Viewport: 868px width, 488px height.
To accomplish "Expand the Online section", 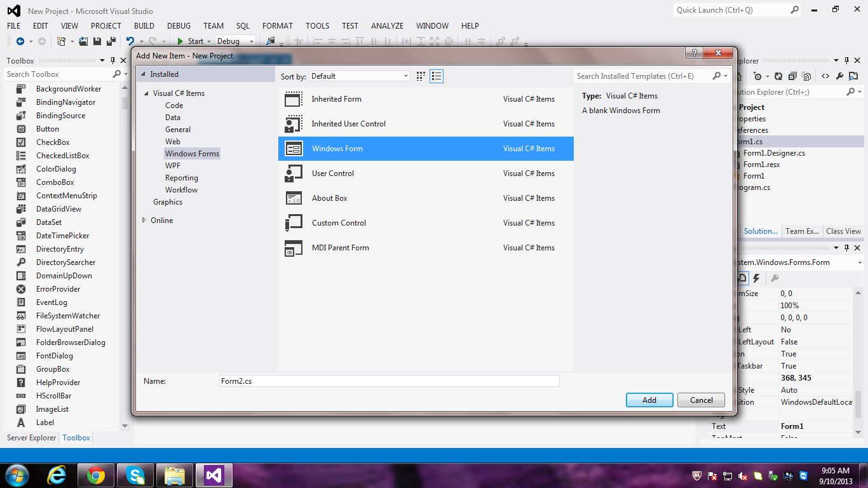I will (x=144, y=220).
